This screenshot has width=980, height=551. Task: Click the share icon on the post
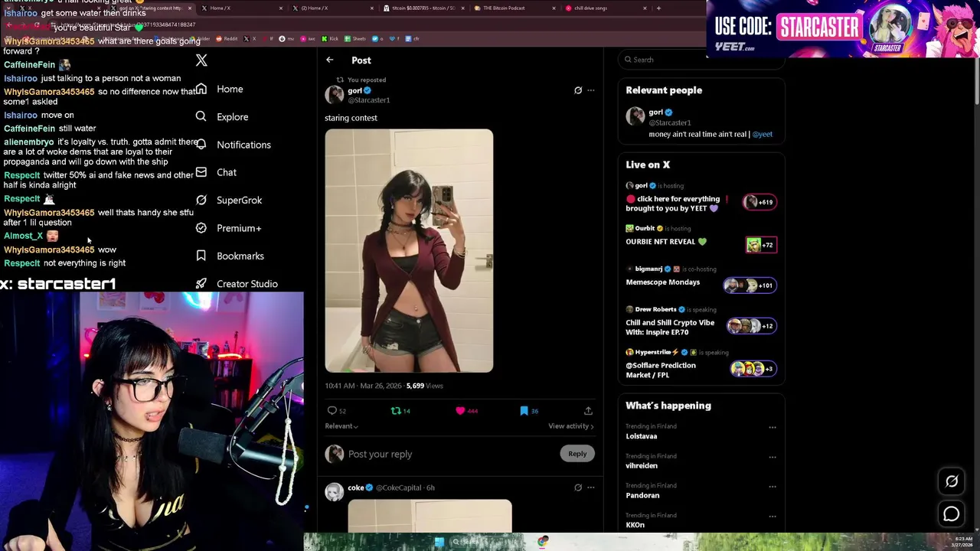pos(588,411)
